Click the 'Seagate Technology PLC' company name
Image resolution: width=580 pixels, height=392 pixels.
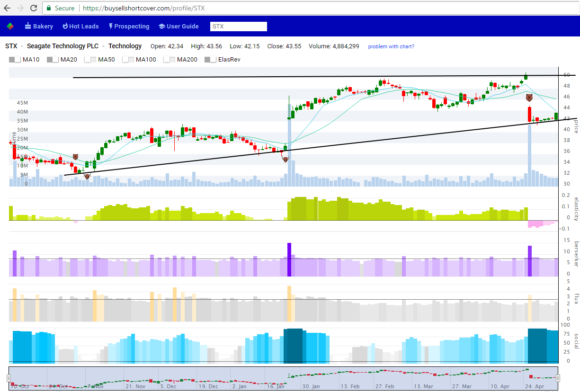[62, 46]
